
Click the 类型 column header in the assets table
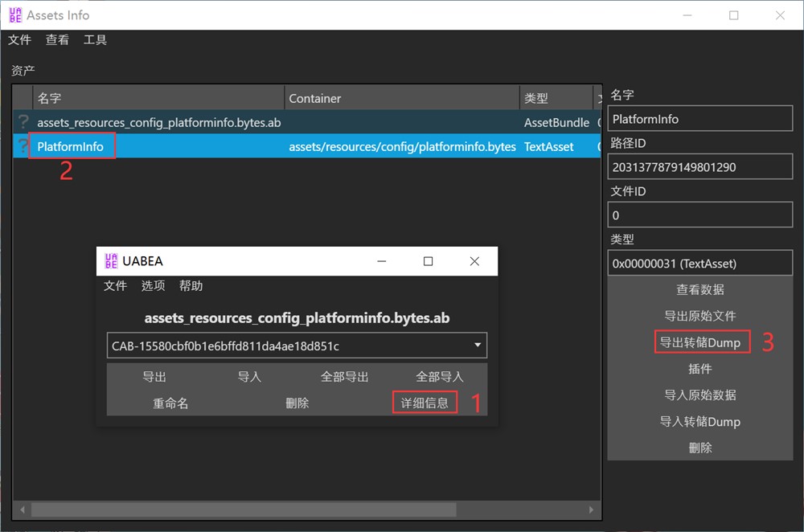[x=556, y=98]
